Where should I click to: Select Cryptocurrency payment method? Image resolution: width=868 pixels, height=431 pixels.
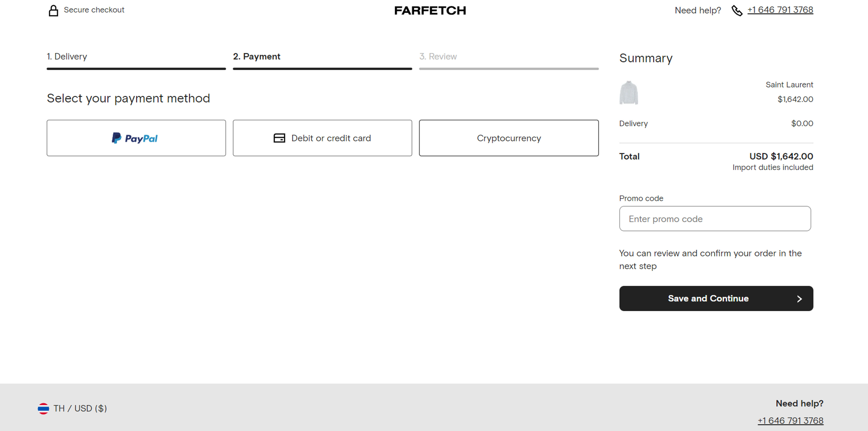tap(508, 138)
